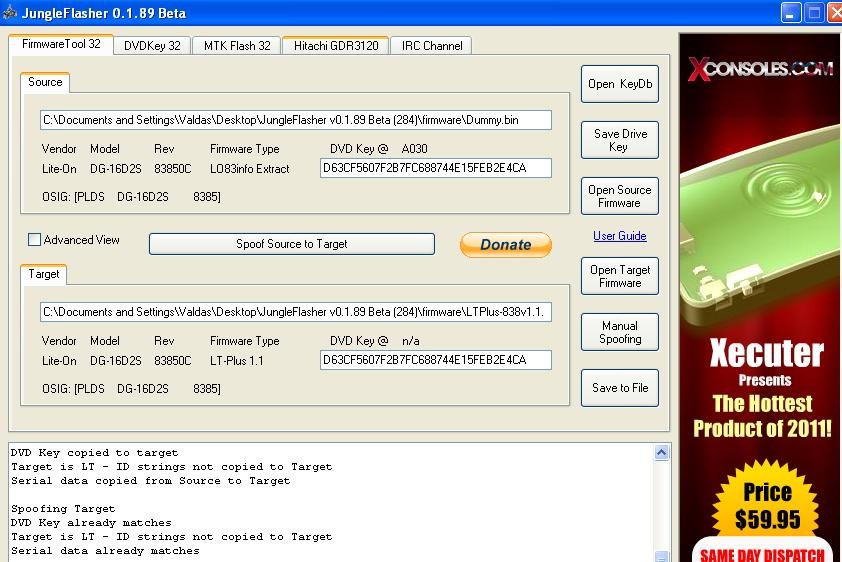The height and width of the screenshot is (562, 842).
Task: Click Save Drive Key button
Action: [620, 140]
